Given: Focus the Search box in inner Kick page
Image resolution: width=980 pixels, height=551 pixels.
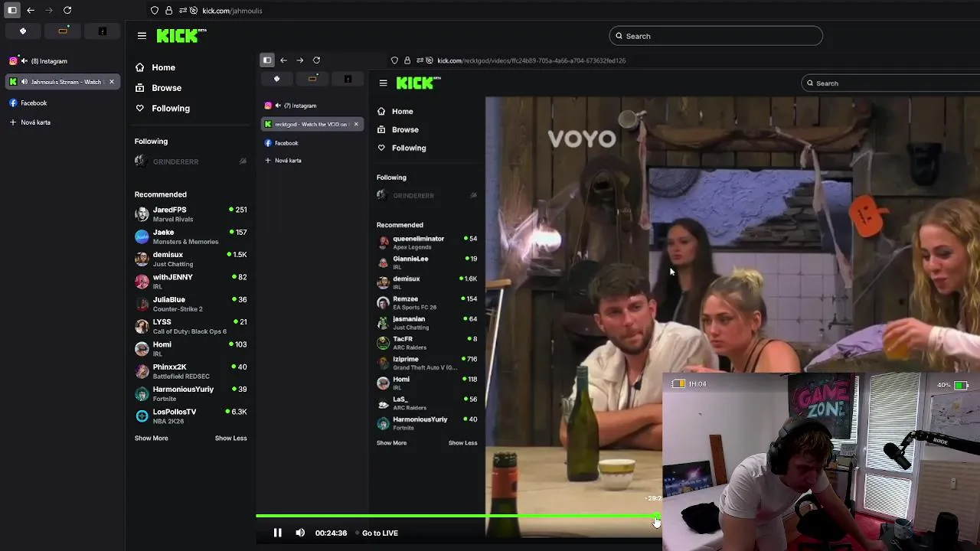Looking at the screenshot, I should (891, 83).
